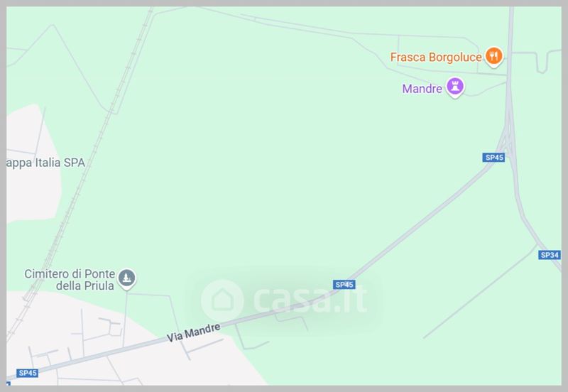This screenshot has width=568, height=392.
Task: Select the SP45 shield below the residential streets
Action: [x=27, y=373]
